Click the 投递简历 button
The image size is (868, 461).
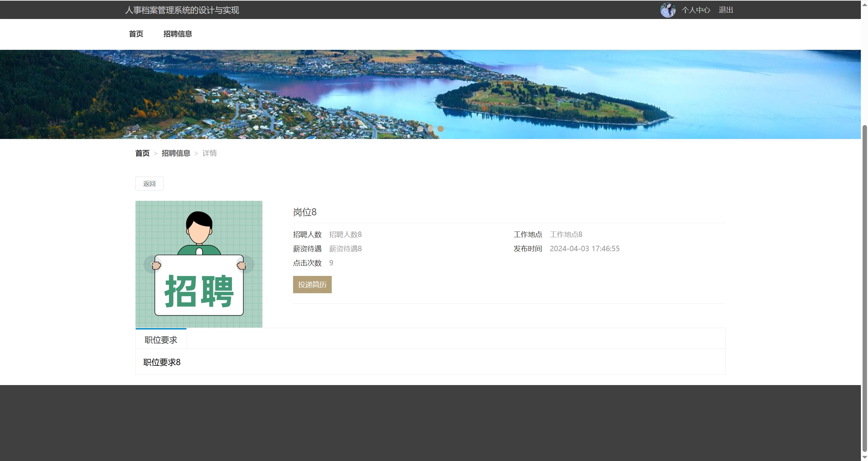tap(312, 284)
